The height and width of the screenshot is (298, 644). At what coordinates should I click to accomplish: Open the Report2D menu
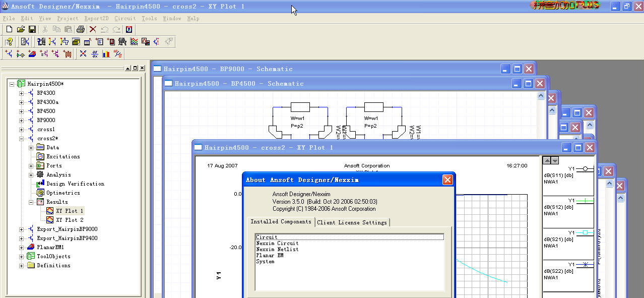pyautogui.click(x=96, y=19)
